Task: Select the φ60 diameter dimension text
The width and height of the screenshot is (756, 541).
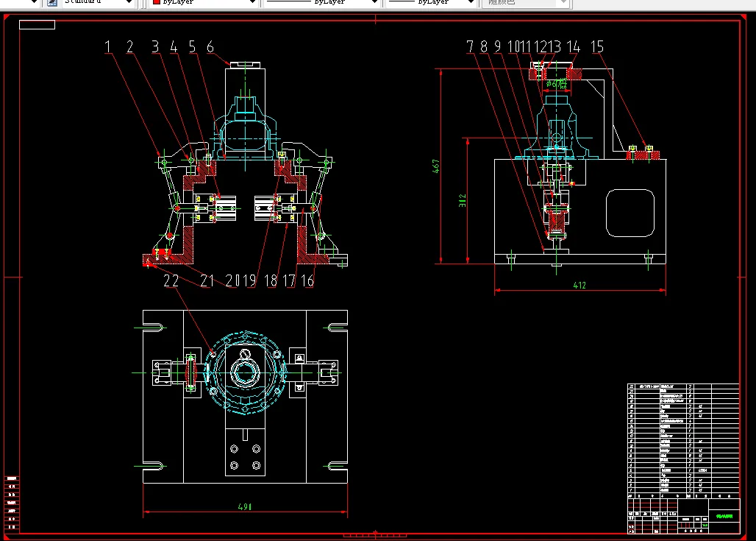Action: [x=557, y=84]
